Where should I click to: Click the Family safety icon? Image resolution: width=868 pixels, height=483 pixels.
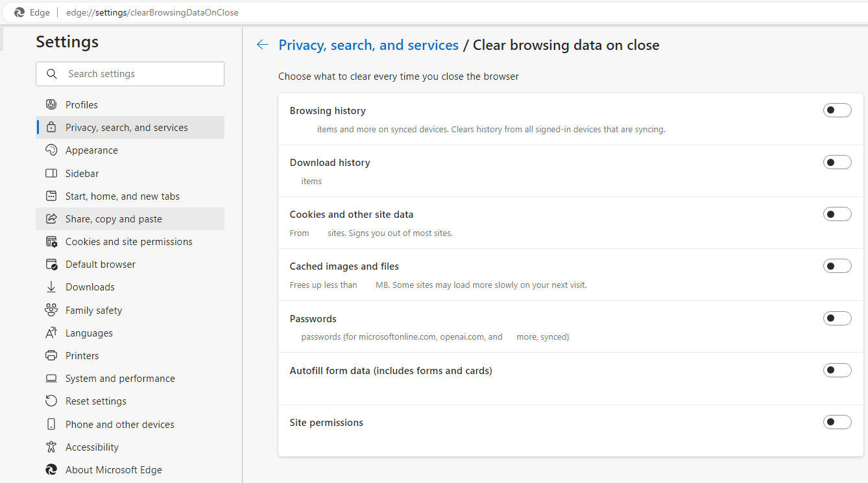coord(51,310)
